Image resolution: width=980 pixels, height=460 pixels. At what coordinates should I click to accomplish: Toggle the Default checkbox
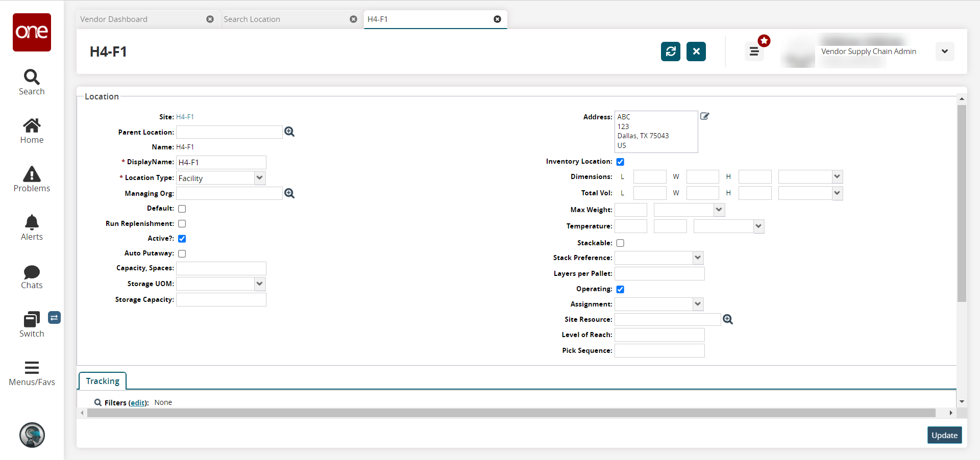point(182,209)
